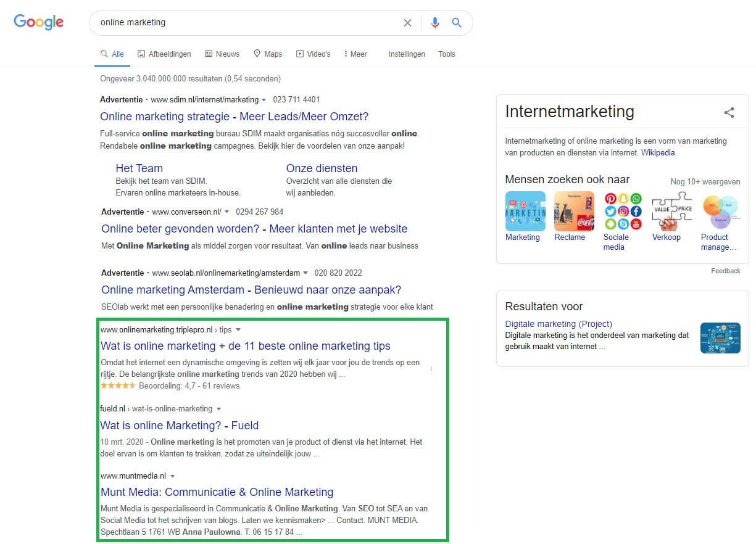Open the Tools menu
Image resolution: width=756 pixels, height=544 pixels.
click(447, 54)
